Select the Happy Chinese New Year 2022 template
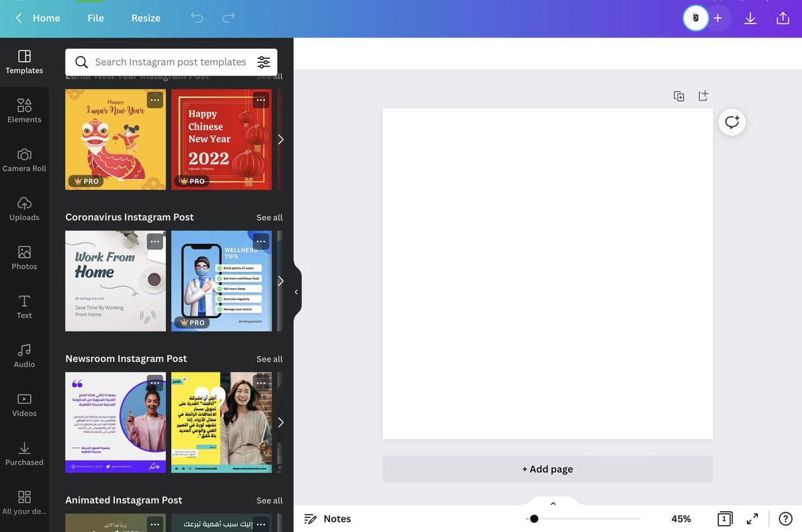The image size is (802, 532). click(x=221, y=140)
